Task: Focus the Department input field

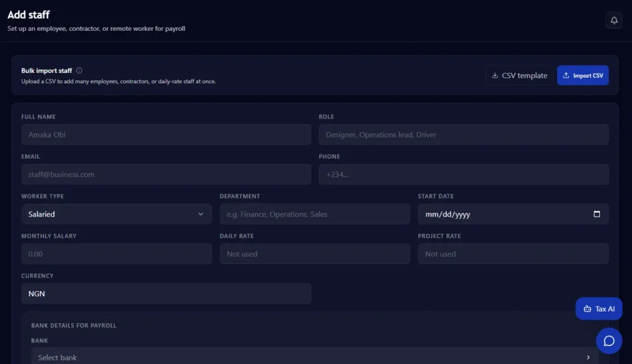Action: click(x=315, y=214)
